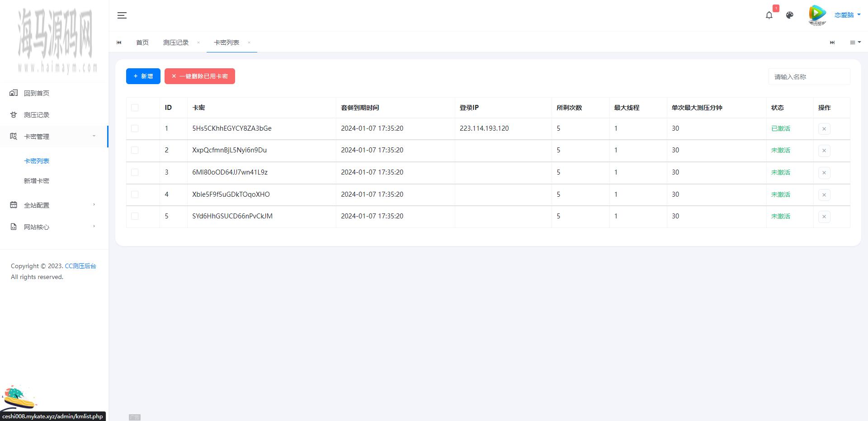Select 新增卡密 in the sidebar

[x=37, y=181]
